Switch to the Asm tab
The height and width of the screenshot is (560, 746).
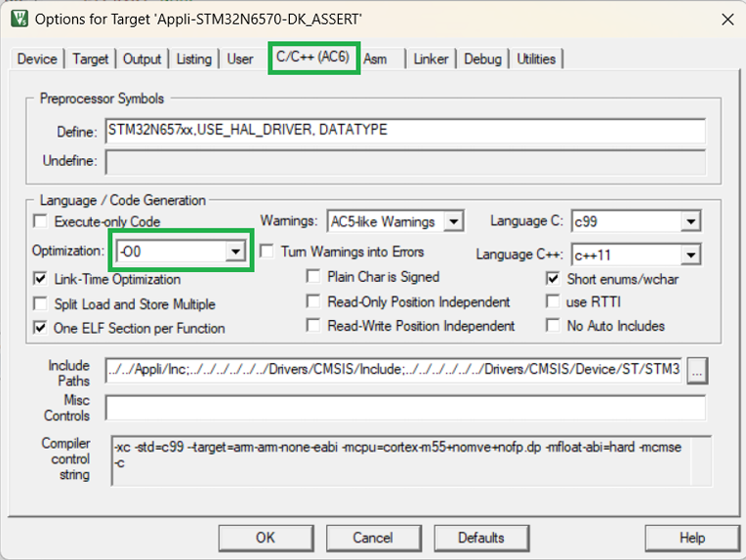[x=375, y=59]
